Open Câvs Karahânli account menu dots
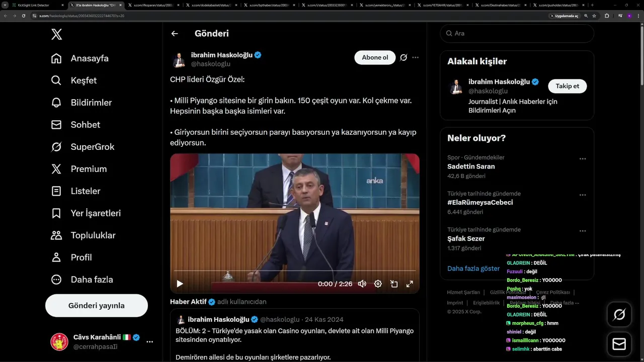 pos(149,342)
